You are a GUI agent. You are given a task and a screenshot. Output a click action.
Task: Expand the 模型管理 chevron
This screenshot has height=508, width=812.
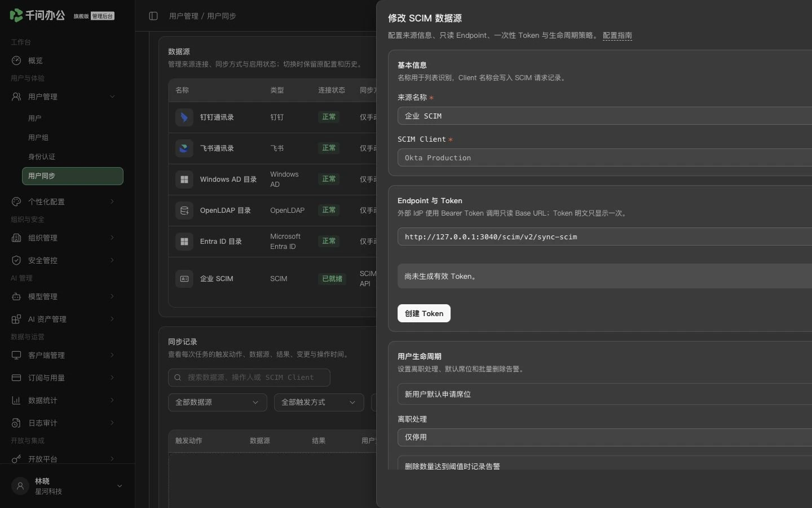(112, 296)
